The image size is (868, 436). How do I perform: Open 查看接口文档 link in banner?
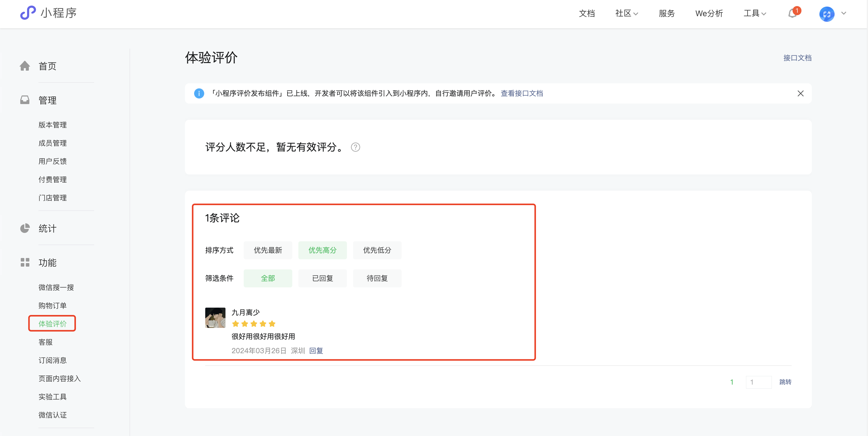522,93
